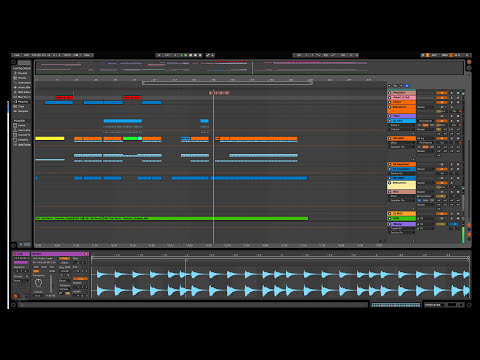The height and width of the screenshot is (360, 480).
Task: Click the bottom horizontal scrollbar
Action: click(x=193, y=305)
